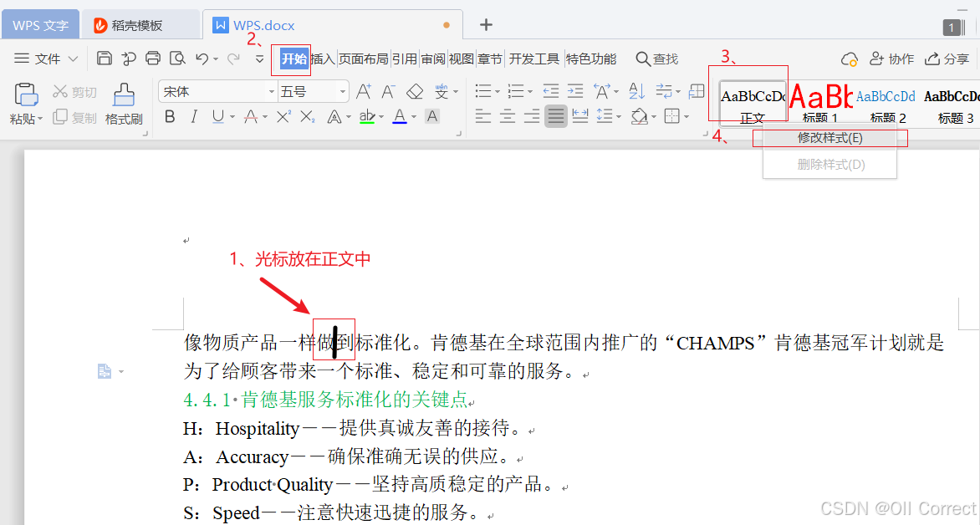Click the Save icon in quick toolbar
The image size is (980, 525).
105,59
